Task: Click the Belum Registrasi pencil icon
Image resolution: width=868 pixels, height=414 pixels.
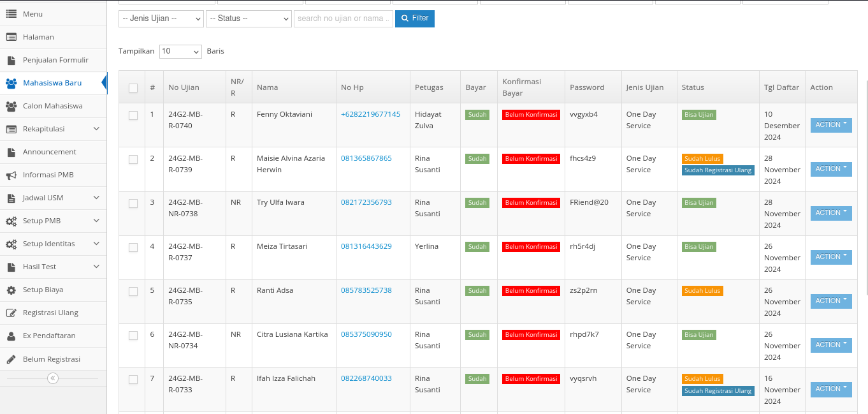Action: pyautogui.click(x=11, y=359)
